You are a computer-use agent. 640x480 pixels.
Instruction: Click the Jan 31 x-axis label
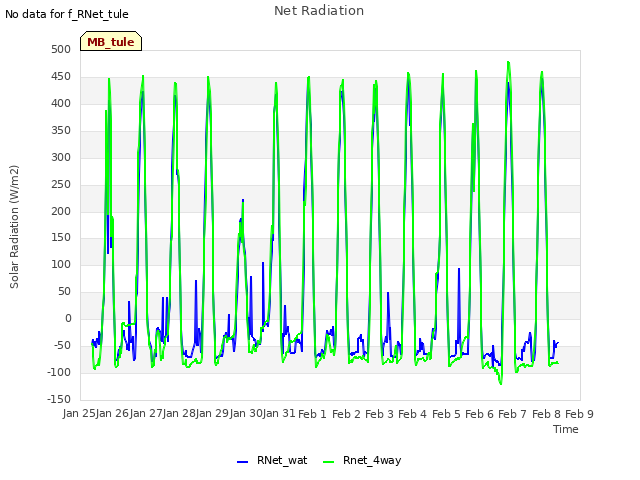[x=279, y=413]
